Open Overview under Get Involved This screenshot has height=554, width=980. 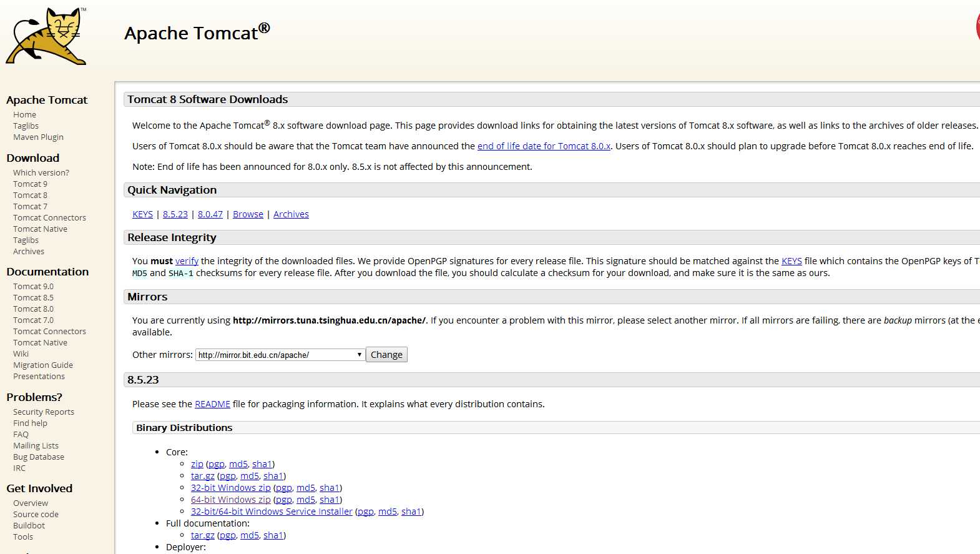pyautogui.click(x=31, y=503)
